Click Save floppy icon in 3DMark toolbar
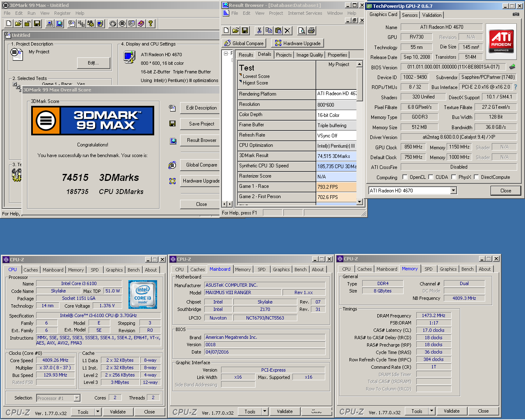Image resolution: width=525 pixels, height=420 pixels. pos(37,24)
